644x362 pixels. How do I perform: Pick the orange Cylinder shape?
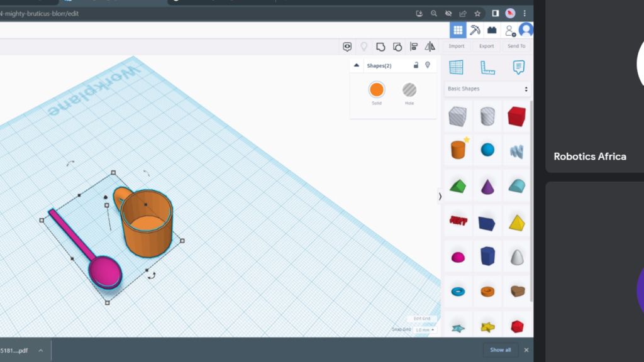tap(458, 150)
